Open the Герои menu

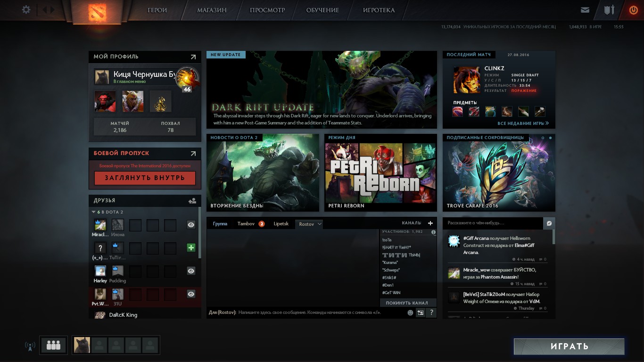(x=157, y=10)
